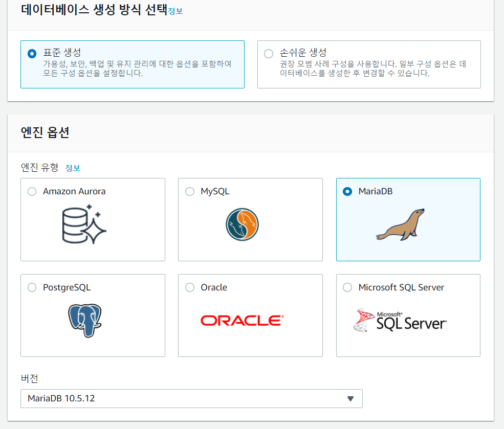Choose the PostgreSQL engine radio button
This screenshot has width=504, height=429.
point(32,287)
